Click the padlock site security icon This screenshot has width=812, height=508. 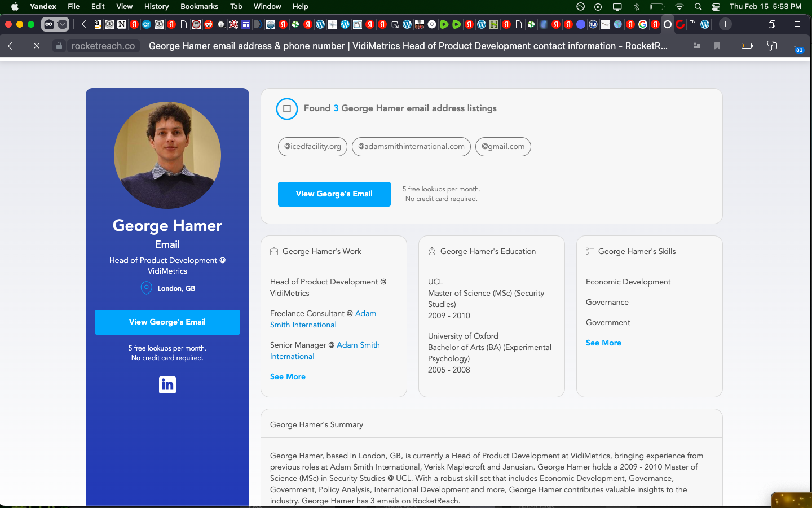59,46
